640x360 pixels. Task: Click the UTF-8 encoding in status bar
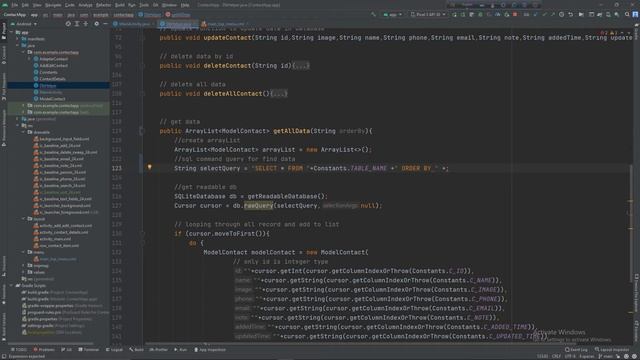pyautogui.click(x=570, y=356)
